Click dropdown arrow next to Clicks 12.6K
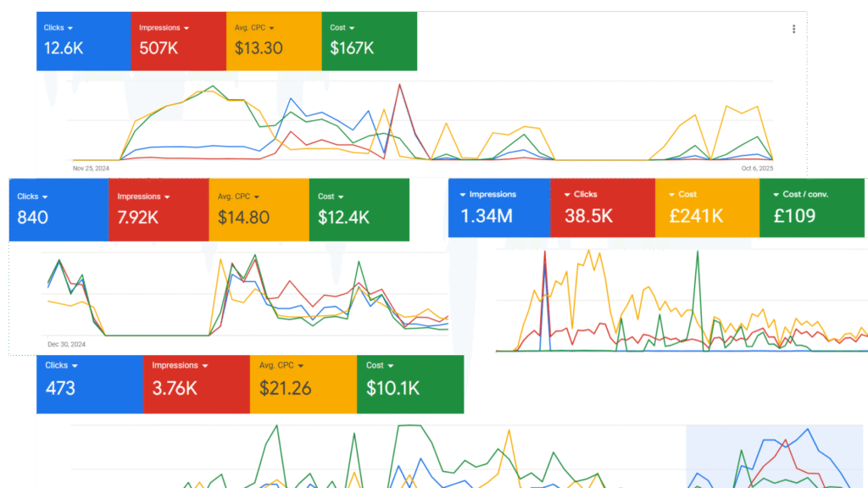 [70, 28]
